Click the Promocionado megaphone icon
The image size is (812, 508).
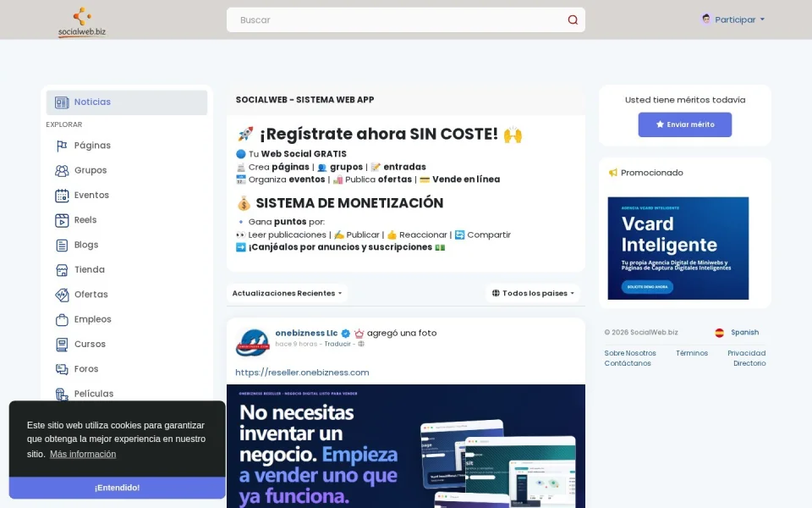(x=613, y=173)
